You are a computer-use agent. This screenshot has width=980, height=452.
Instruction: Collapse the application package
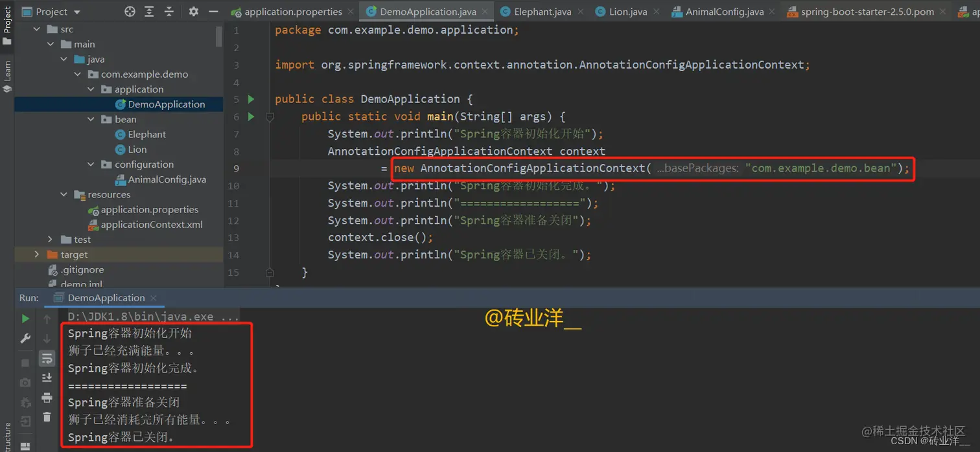[x=91, y=89]
